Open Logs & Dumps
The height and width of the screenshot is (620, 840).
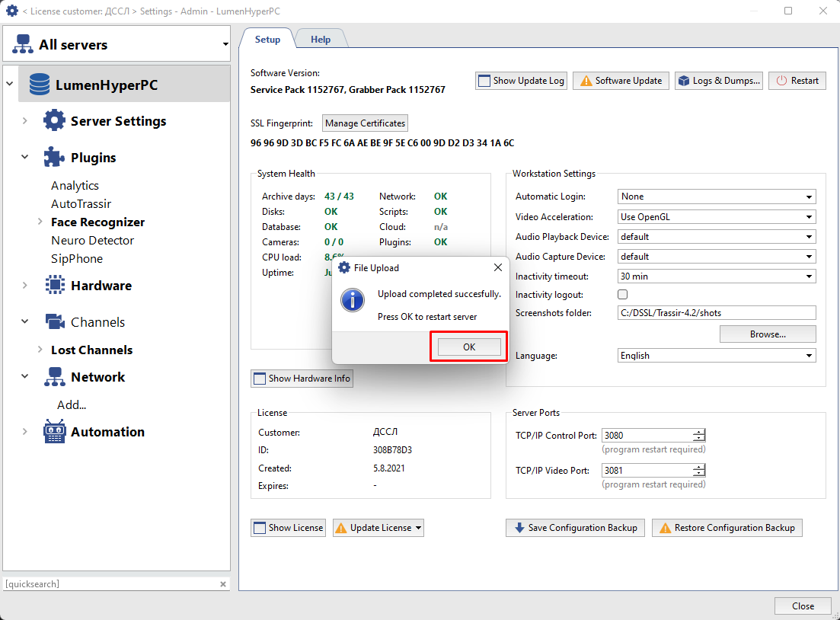pos(719,81)
